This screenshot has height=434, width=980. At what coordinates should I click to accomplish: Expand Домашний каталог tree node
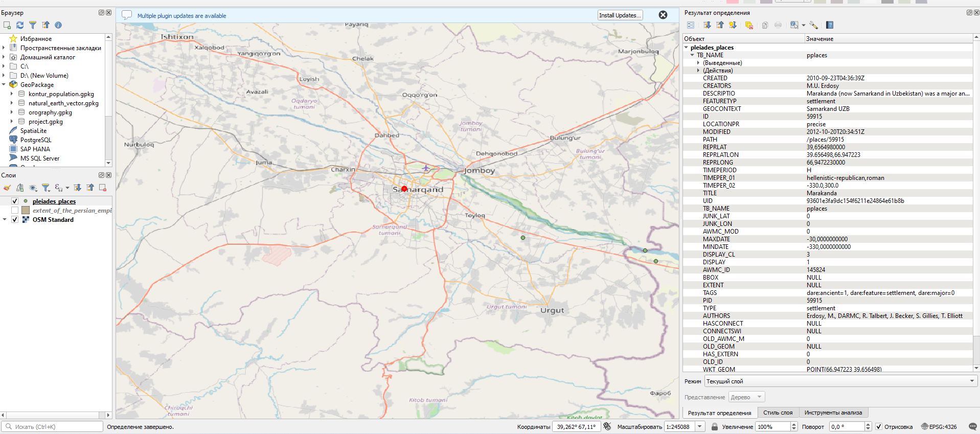tap(4, 57)
